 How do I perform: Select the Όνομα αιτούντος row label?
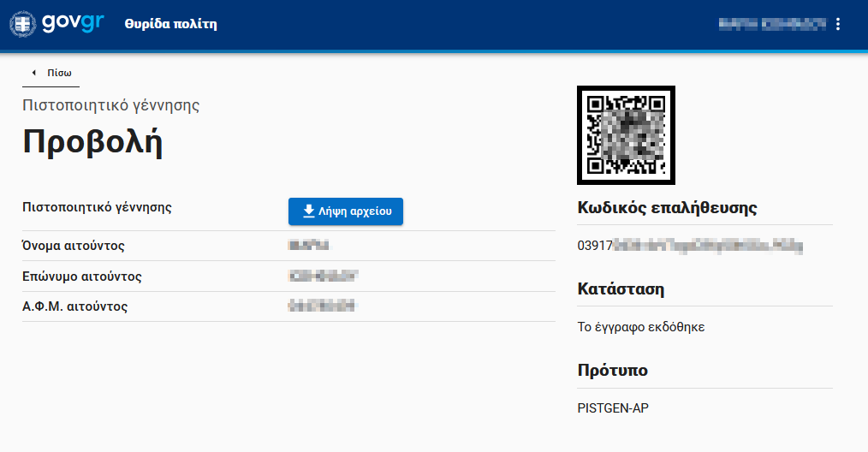(x=74, y=247)
